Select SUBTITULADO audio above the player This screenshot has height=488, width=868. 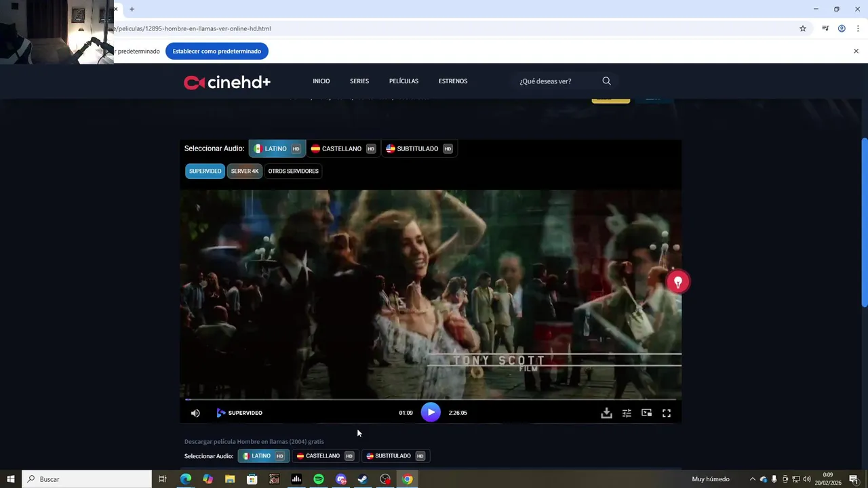[419, 148]
